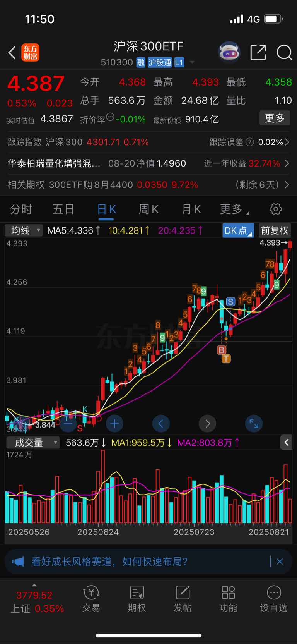Open the 看好成长风格赛道 promo banner
Screen dimensions: 297x644
click(x=148, y=562)
